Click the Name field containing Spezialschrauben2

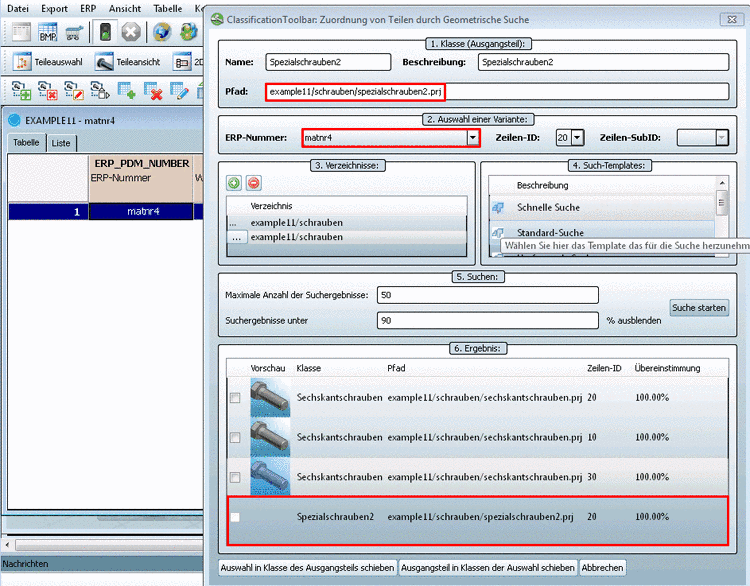coord(328,62)
